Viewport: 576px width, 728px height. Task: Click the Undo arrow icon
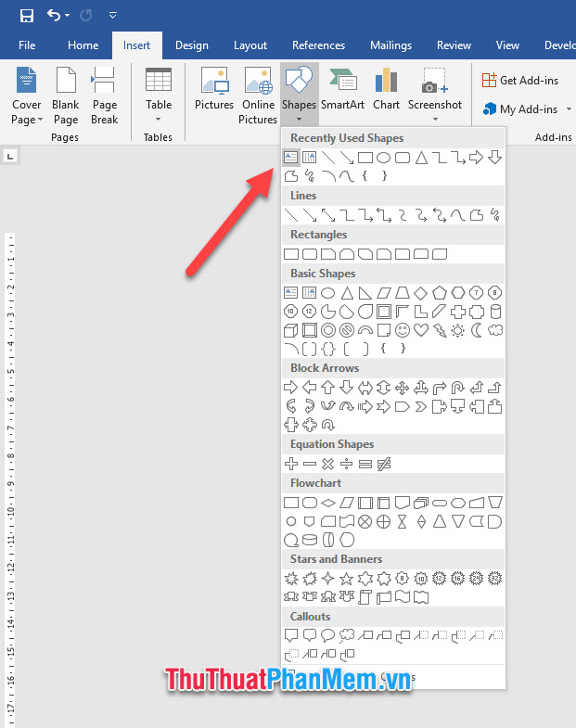point(53,16)
